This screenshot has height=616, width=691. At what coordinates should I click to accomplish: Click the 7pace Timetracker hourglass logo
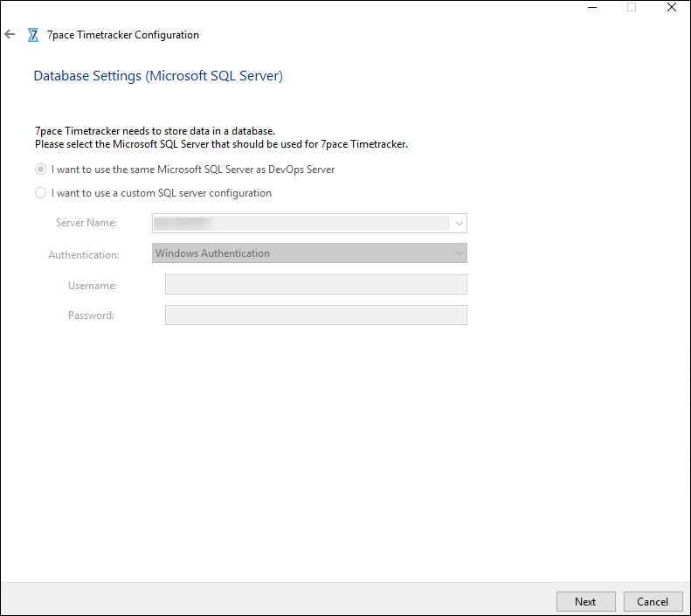tap(33, 35)
